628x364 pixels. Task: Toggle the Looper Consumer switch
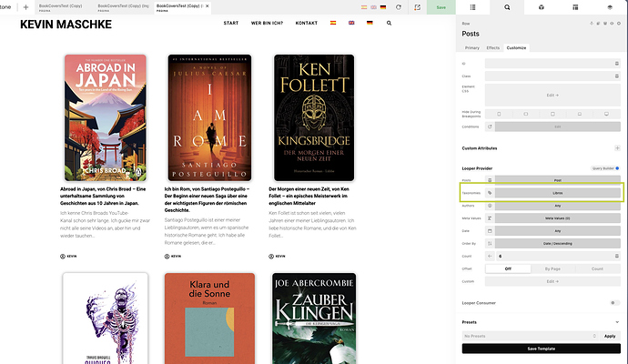614,302
